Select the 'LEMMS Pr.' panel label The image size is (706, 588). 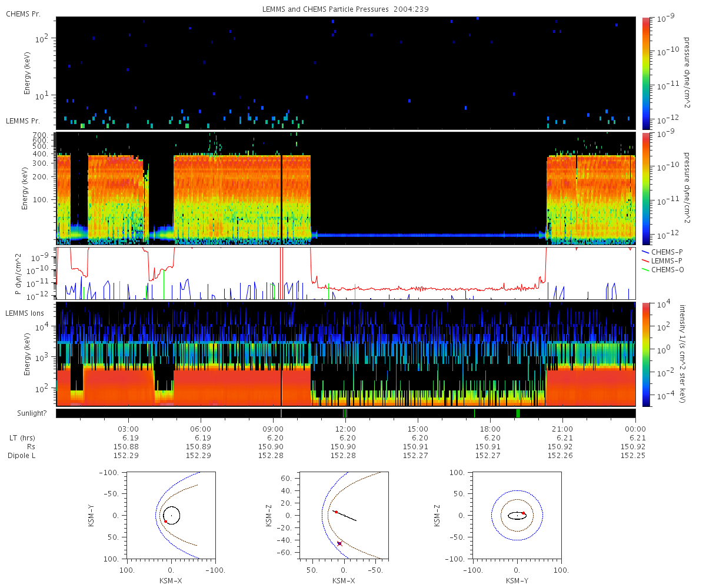click(23, 121)
